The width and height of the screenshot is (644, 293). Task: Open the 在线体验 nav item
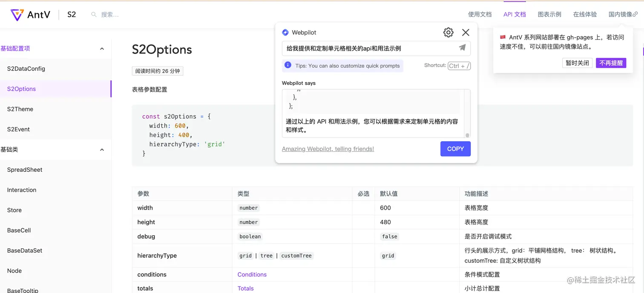coord(585,14)
